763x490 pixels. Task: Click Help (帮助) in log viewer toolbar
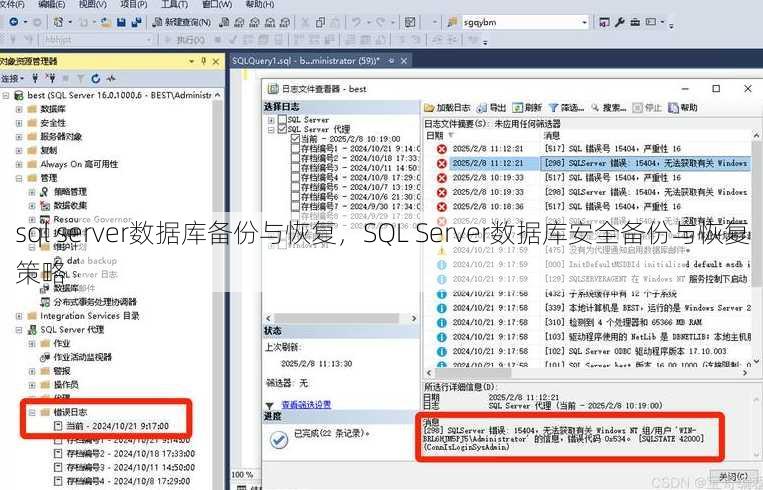pos(683,108)
